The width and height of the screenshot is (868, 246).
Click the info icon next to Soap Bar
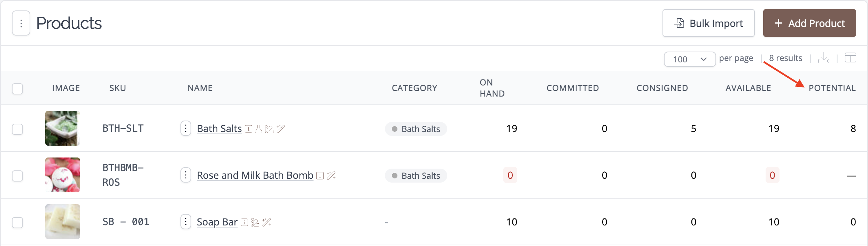point(244,222)
